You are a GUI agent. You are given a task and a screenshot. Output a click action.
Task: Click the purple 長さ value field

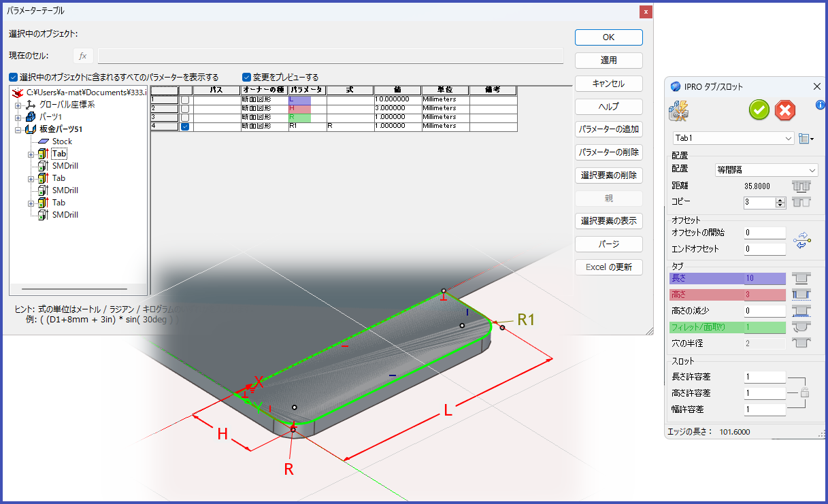[x=765, y=278]
